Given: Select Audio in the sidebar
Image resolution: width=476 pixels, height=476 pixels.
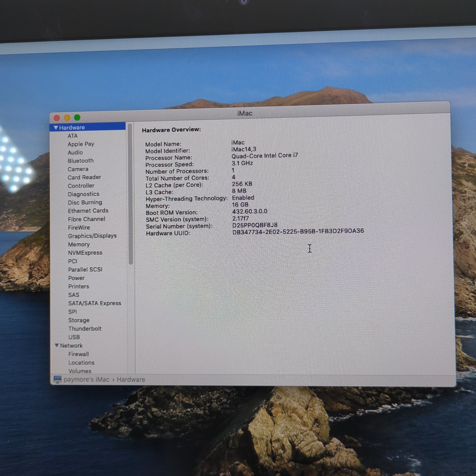Looking at the screenshot, I should pyautogui.click(x=75, y=153).
